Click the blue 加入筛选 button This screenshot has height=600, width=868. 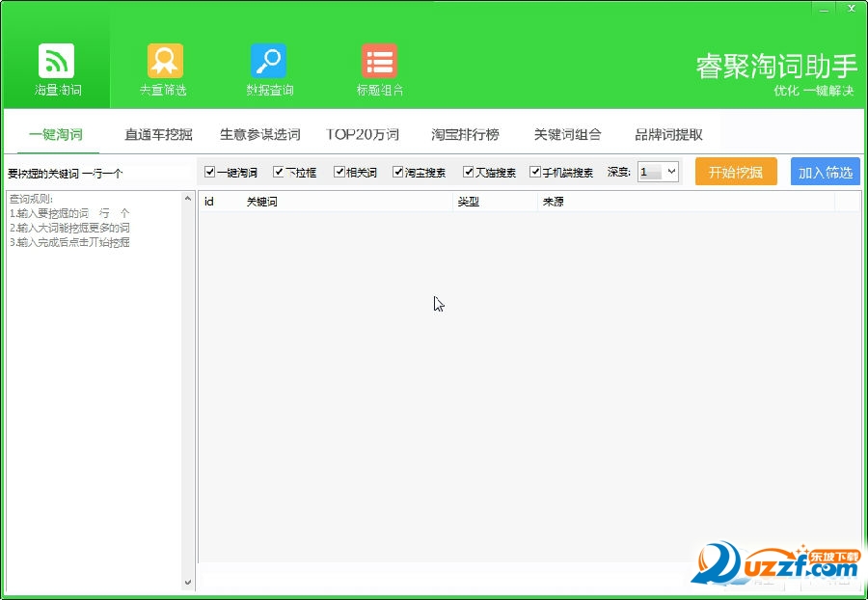825,172
